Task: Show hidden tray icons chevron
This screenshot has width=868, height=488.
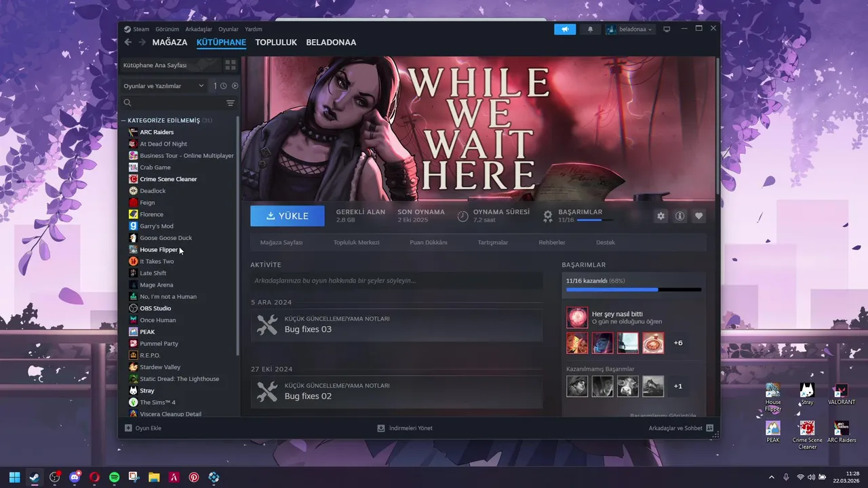Action: click(x=771, y=477)
